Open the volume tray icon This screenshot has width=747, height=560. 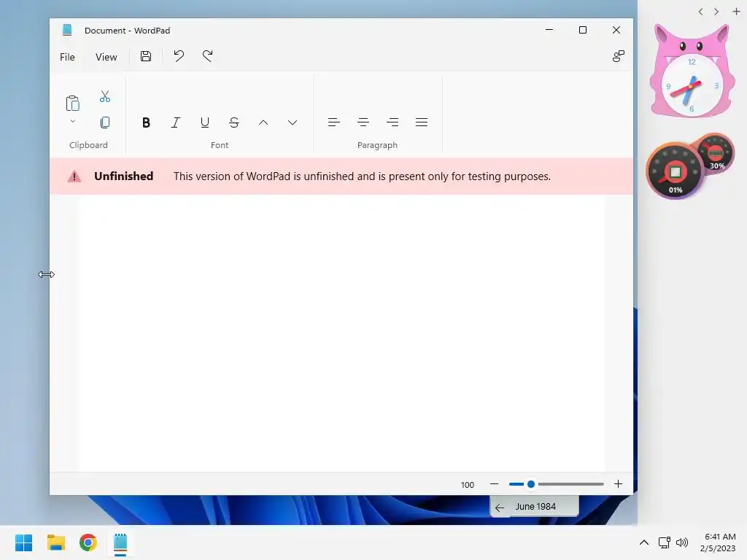pyautogui.click(x=682, y=542)
